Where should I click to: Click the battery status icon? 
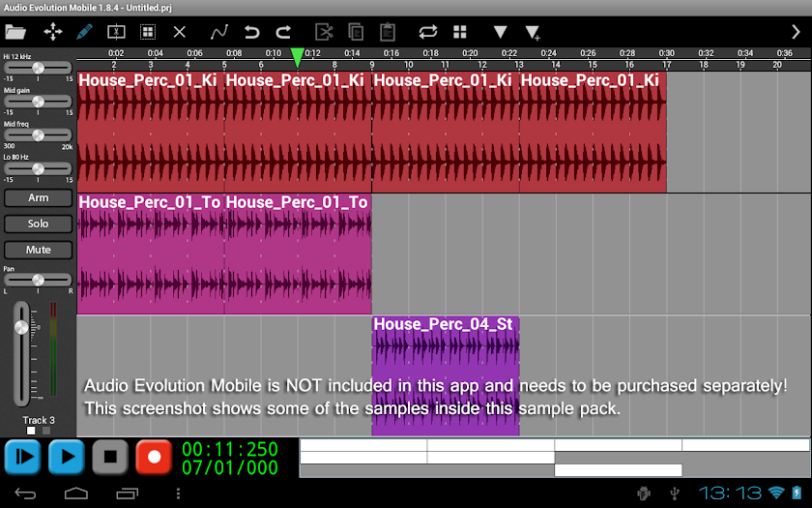pyautogui.click(x=797, y=493)
